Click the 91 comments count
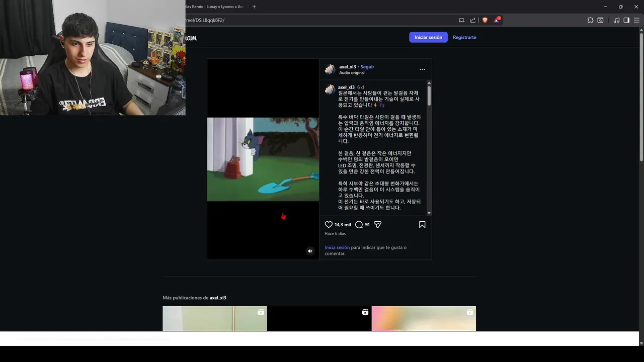 [x=367, y=225]
